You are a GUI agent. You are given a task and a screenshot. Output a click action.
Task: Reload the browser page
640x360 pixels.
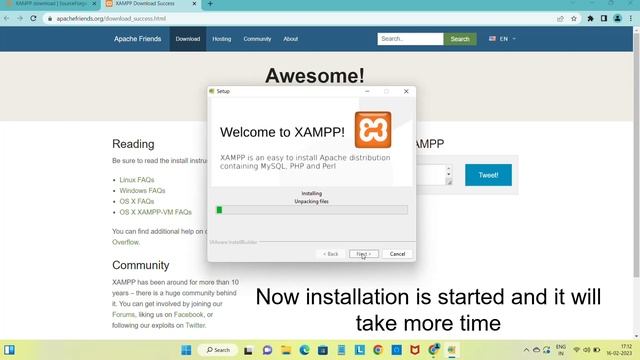point(33,18)
